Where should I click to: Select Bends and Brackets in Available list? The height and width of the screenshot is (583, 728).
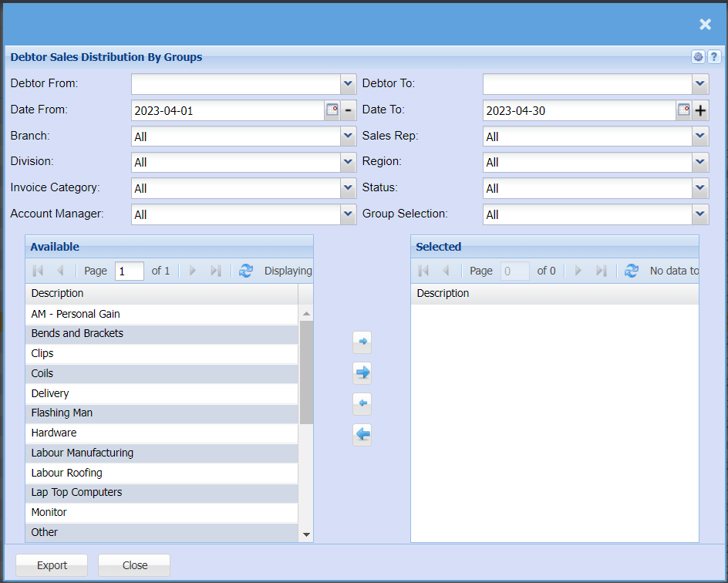77,334
